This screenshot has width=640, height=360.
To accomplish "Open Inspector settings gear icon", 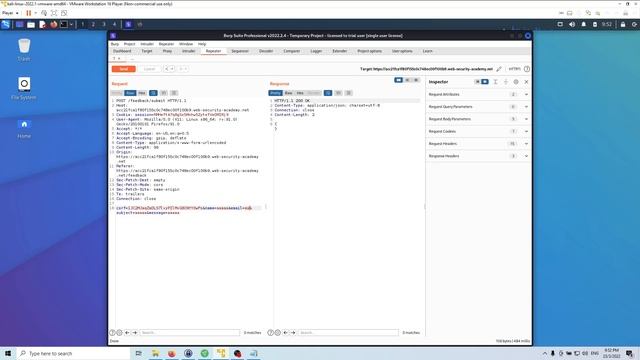I will (516, 82).
